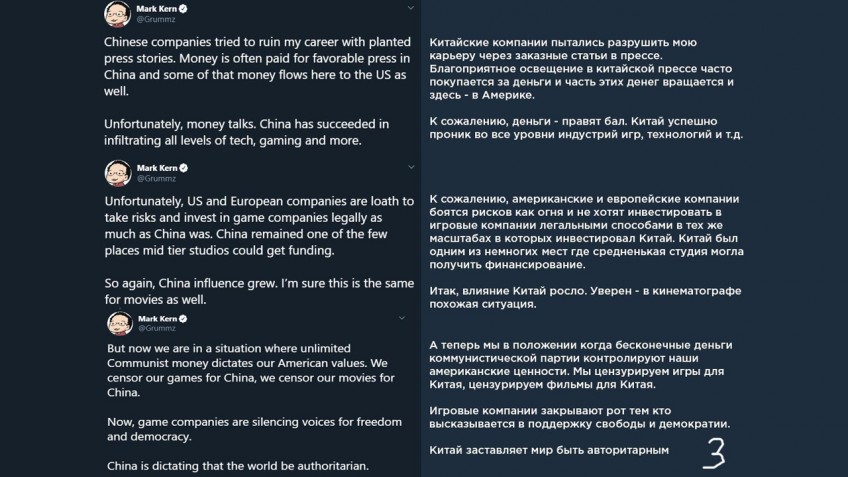
Task: Open @Grummz handle on third tweet
Action: click(157, 328)
